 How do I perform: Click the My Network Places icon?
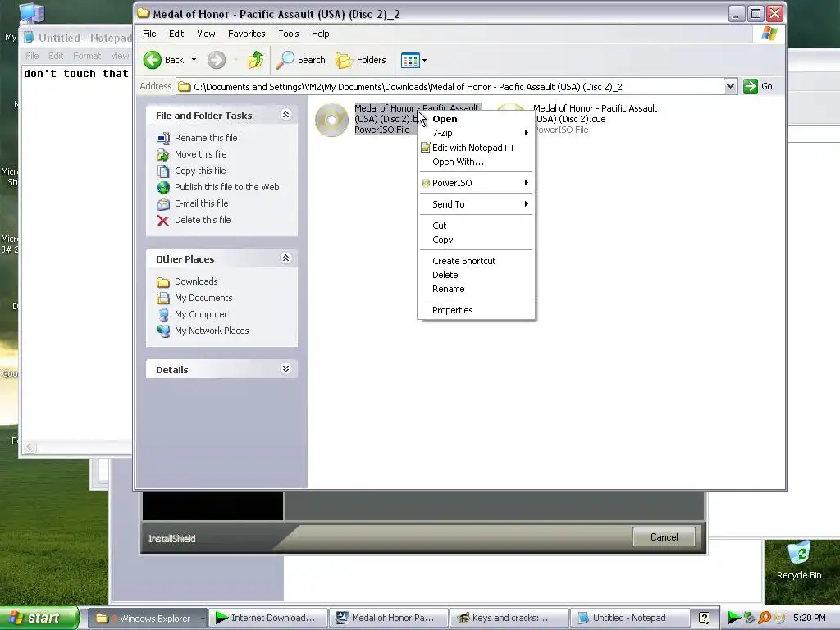(x=163, y=331)
